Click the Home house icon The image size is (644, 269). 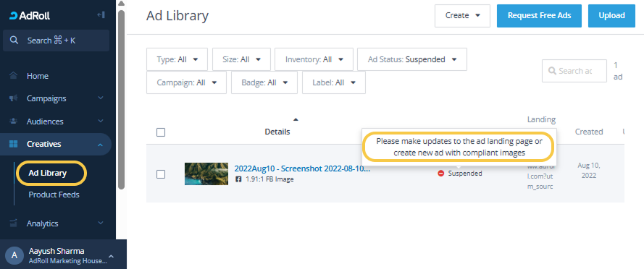tap(14, 76)
